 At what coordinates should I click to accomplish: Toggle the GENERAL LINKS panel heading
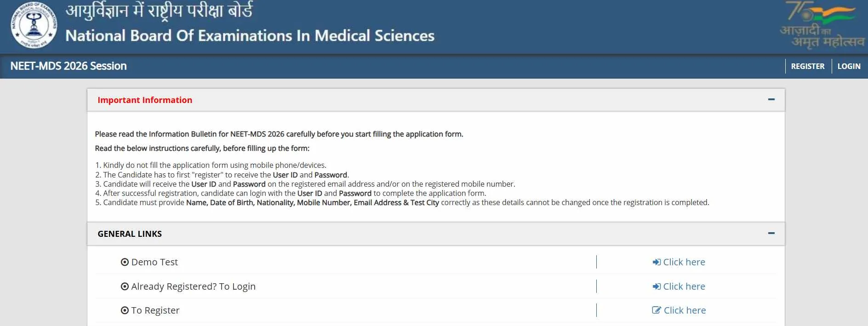click(130, 234)
